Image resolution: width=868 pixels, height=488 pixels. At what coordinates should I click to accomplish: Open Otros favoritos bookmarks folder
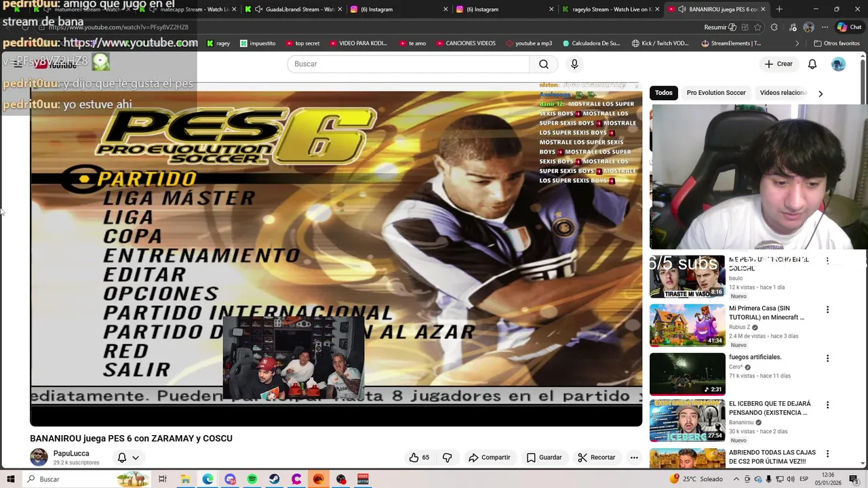[x=836, y=43]
